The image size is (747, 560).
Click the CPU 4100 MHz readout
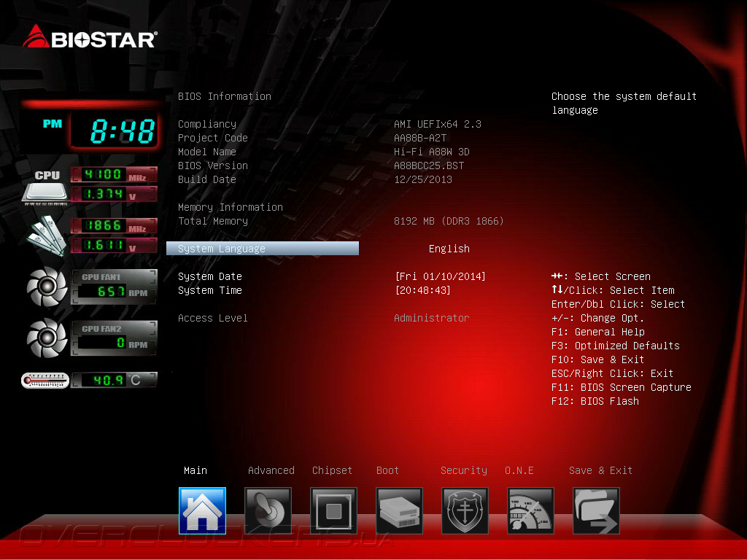click(x=114, y=175)
